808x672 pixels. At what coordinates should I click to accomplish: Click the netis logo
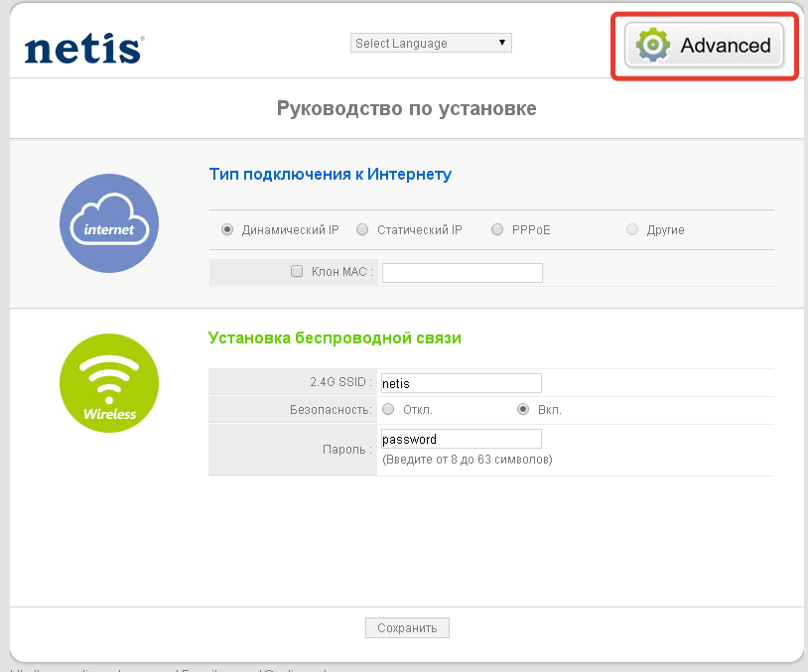(x=84, y=48)
